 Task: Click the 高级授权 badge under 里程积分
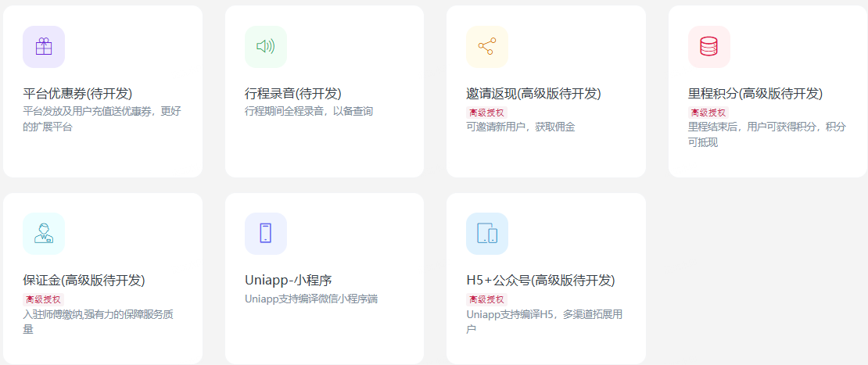[x=708, y=113]
